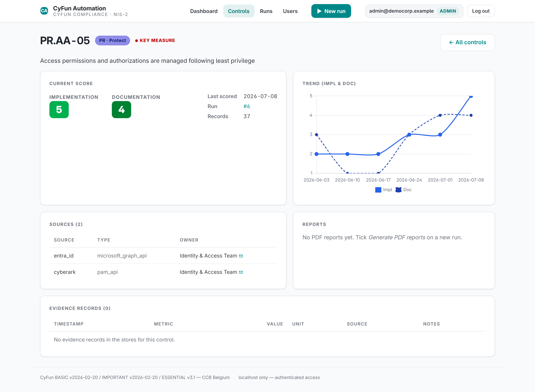The image size is (535, 392).
Task: Click the METRIC column header
Action: (x=163, y=324)
